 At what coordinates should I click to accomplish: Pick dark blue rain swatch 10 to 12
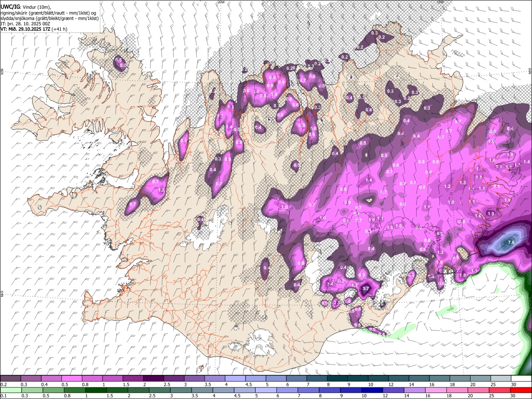(x=372, y=390)
